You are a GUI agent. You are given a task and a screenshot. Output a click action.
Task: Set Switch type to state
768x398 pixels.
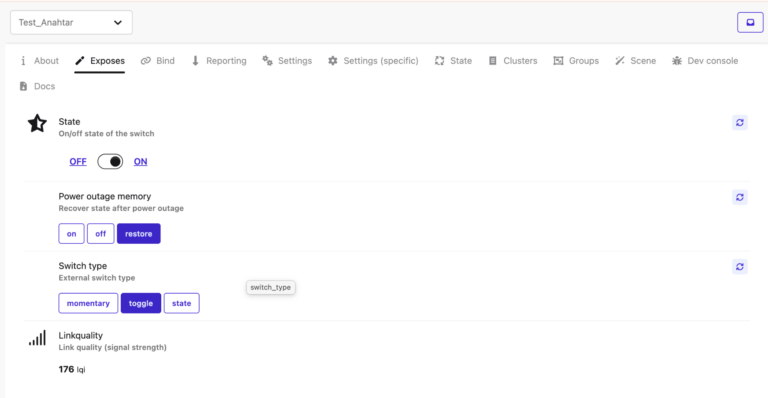182,303
